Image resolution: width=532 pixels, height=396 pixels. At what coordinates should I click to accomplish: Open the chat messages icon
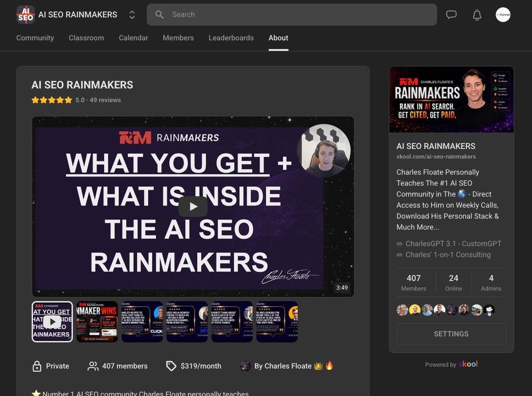click(451, 15)
